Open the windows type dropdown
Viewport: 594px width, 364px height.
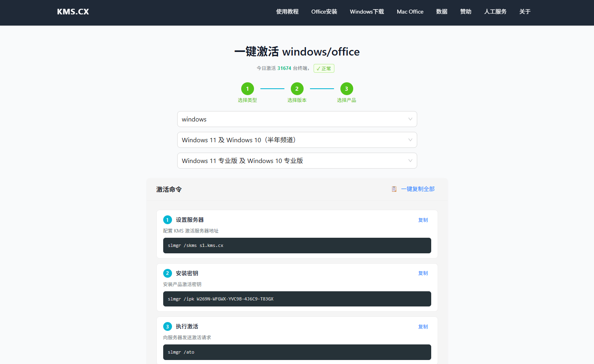[297, 119]
